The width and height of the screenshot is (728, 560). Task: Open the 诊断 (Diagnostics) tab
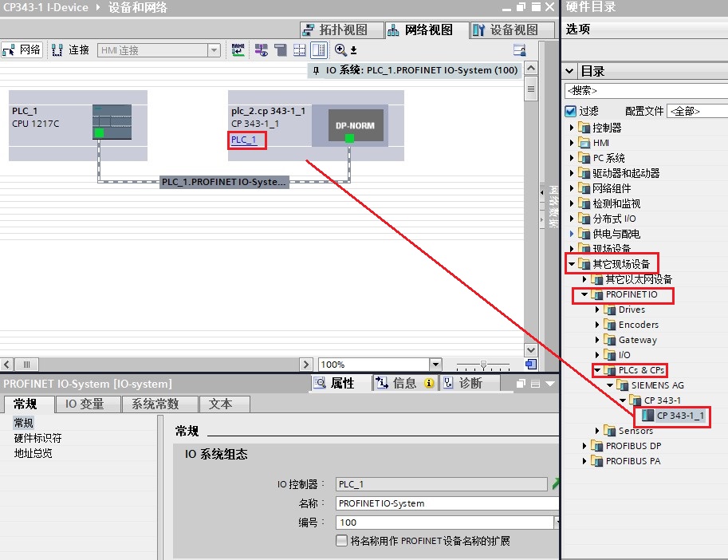470,383
